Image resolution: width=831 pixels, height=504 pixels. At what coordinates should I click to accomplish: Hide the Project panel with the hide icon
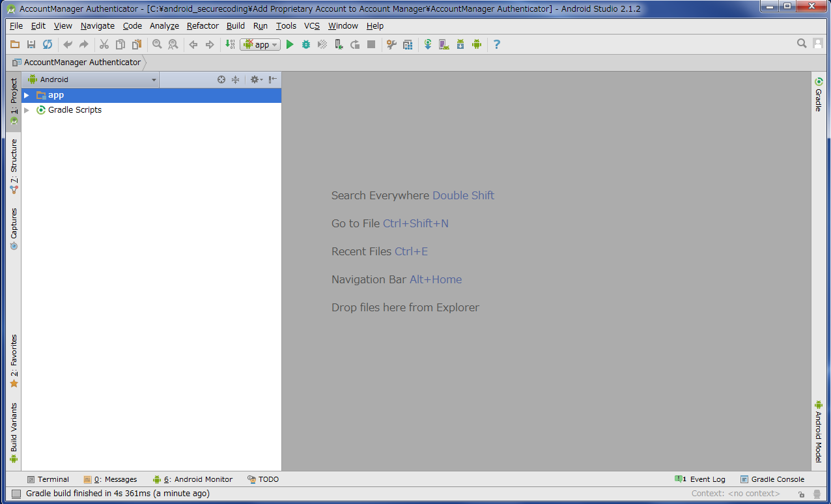click(273, 79)
